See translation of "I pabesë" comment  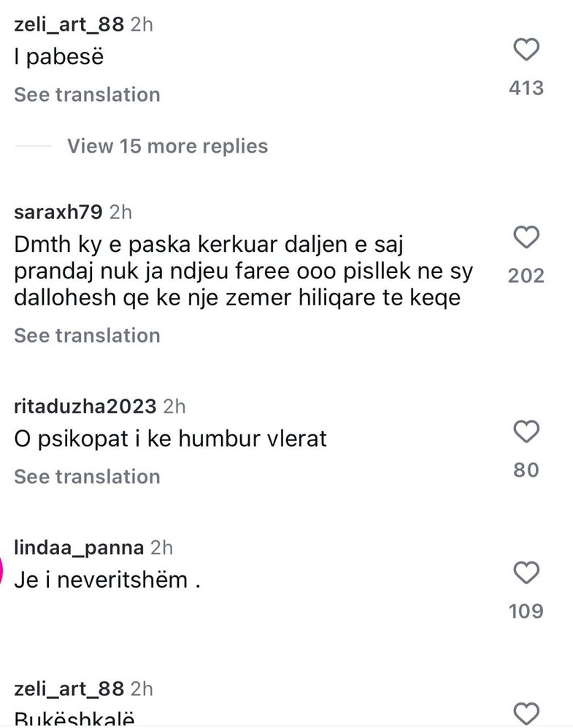[87, 95]
